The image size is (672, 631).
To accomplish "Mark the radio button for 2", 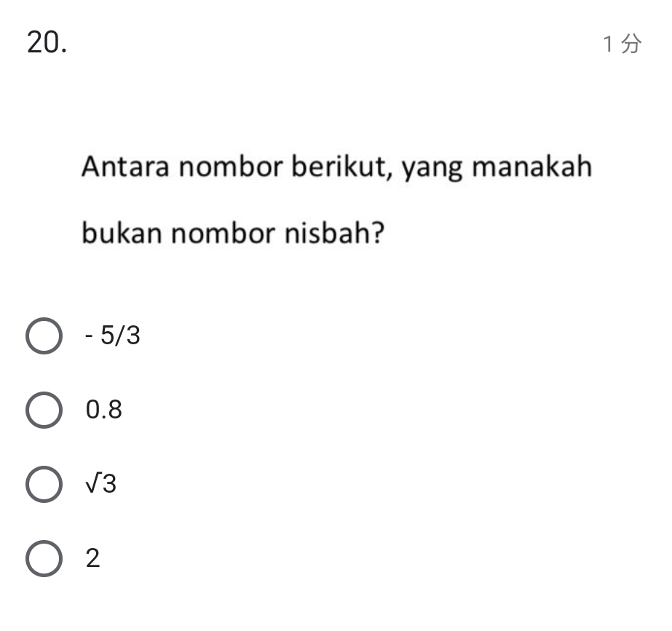I will [44, 559].
